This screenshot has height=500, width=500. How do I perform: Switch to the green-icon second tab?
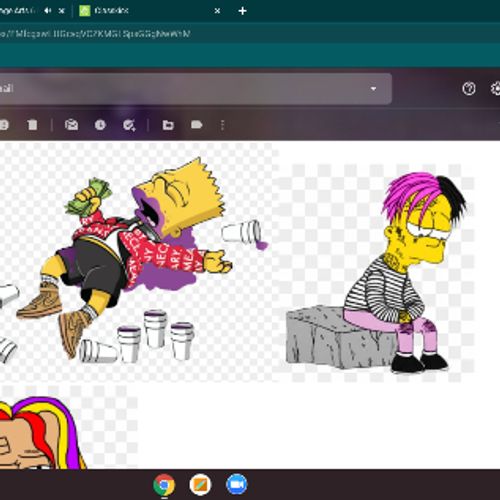point(147,11)
